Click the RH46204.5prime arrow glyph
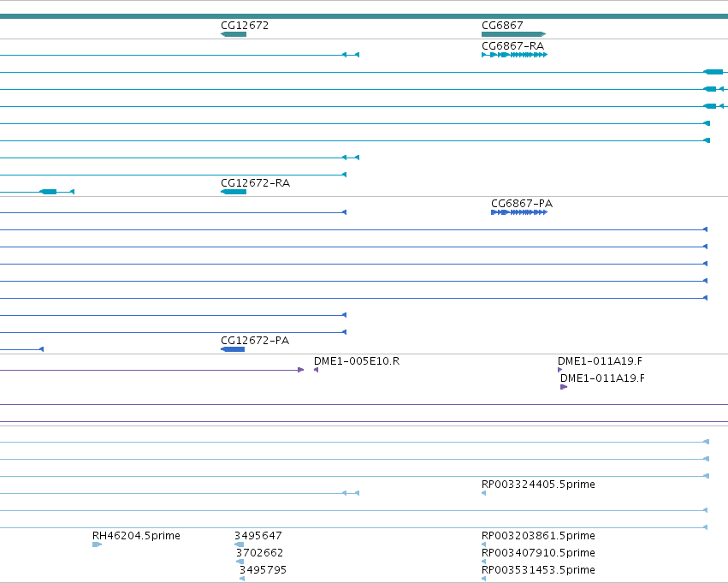 click(97, 544)
